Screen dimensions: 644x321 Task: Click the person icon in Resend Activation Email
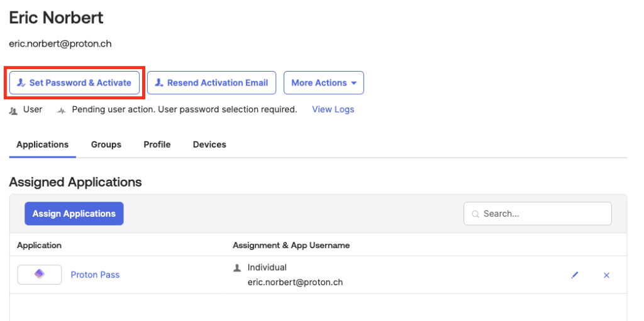tap(159, 83)
